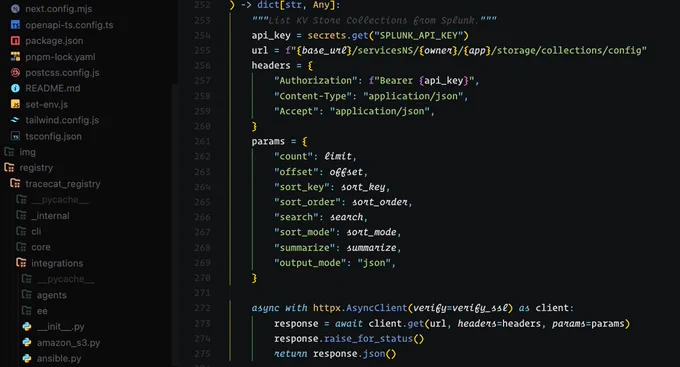680x367 pixels.
Task: Click the "summarize" params key
Action: pyautogui.click(x=304, y=248)
